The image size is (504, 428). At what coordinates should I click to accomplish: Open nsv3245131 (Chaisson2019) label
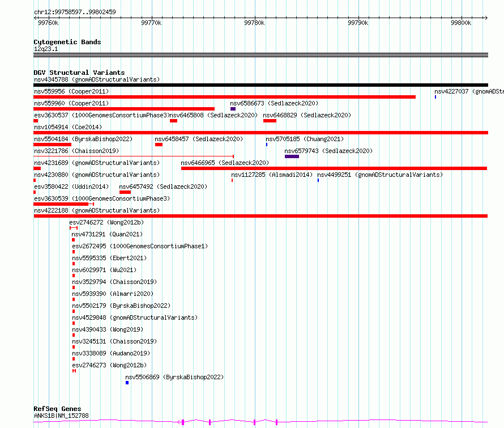coord(114,341)
